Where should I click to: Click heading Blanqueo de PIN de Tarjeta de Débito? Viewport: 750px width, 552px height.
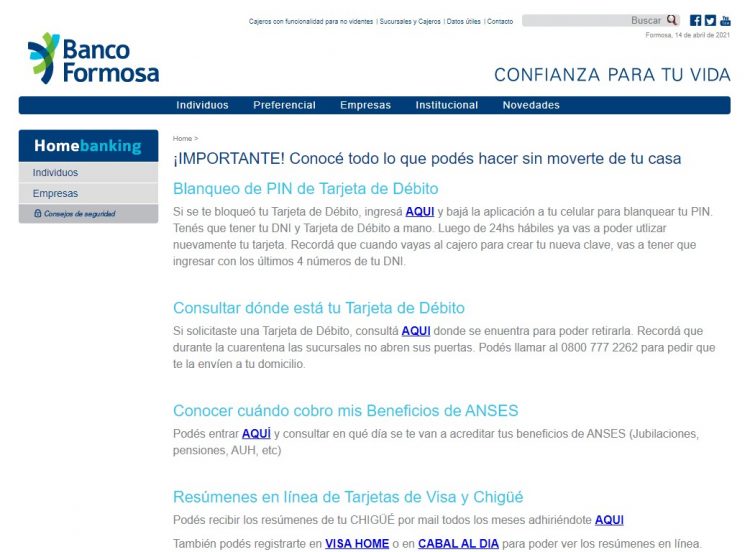(306, 188)
